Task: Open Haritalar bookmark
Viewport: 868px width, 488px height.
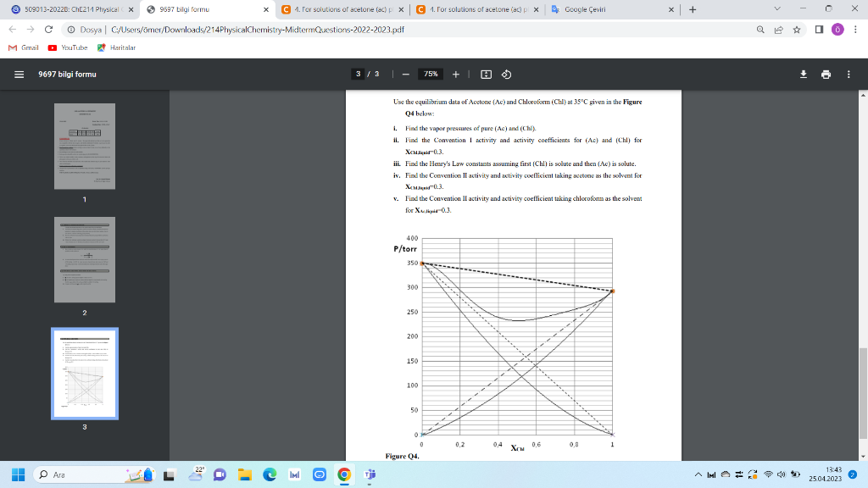Action: click(x=116, y=47)
